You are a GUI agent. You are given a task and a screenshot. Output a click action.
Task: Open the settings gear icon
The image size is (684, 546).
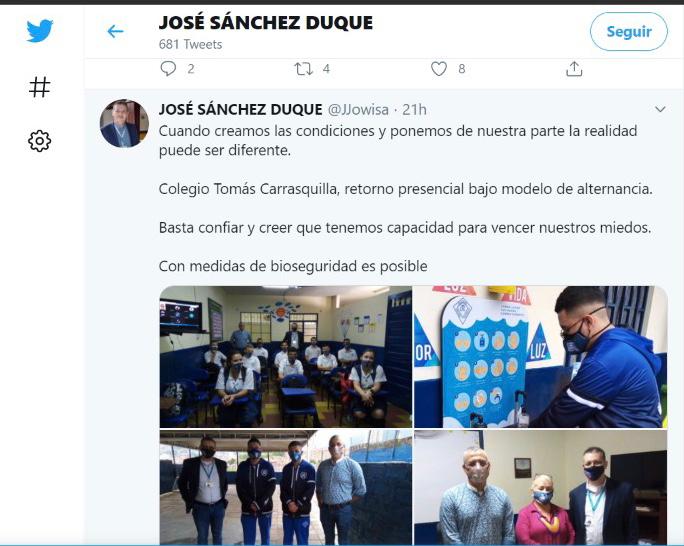pyautogui.click(x=40, y=141)
